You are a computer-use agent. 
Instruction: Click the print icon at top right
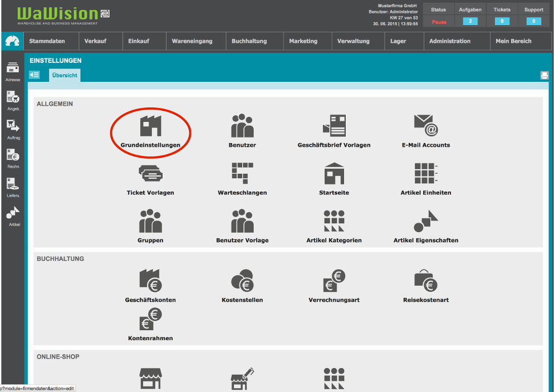coord(544,76)
